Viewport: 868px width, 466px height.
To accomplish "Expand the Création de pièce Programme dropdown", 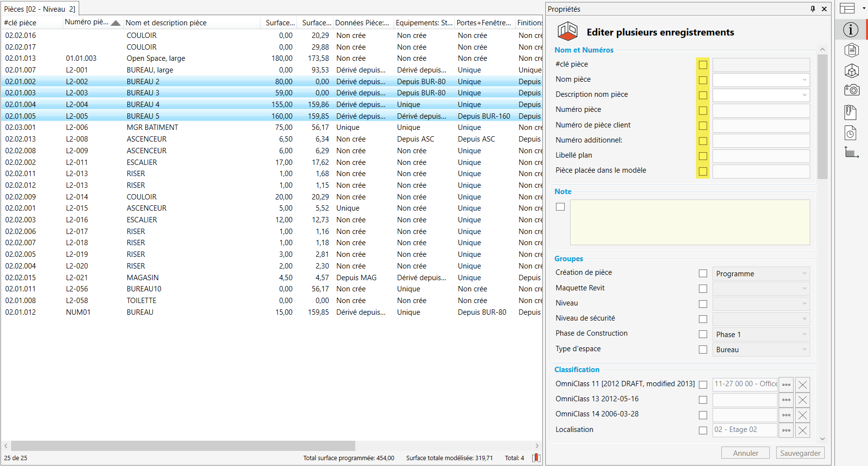I will (761, 274).
